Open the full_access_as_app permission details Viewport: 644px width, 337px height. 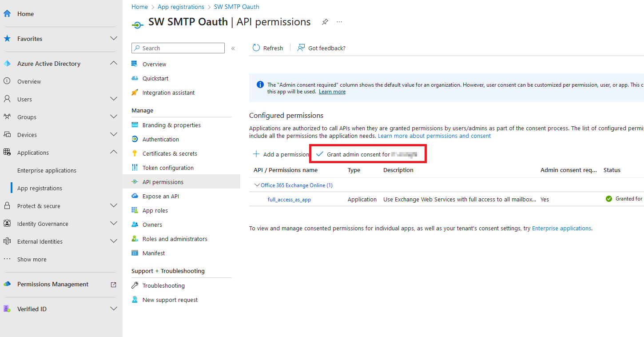click(289, 199)
